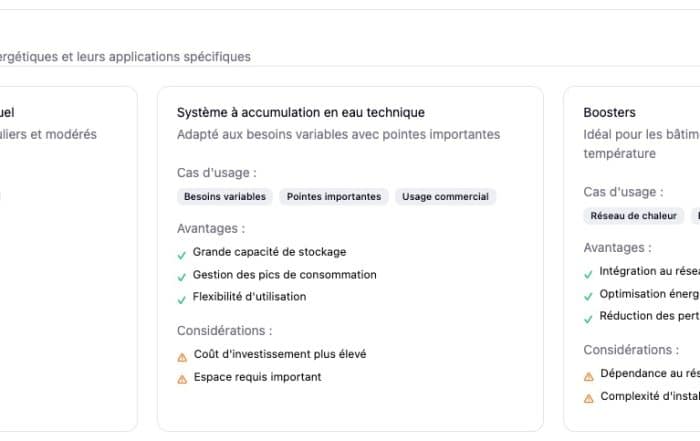This screenshot has height=441, width=700.
Task: Click the checkmark beside Optimisation énergétique in Boosters
Action: (589, 295)
